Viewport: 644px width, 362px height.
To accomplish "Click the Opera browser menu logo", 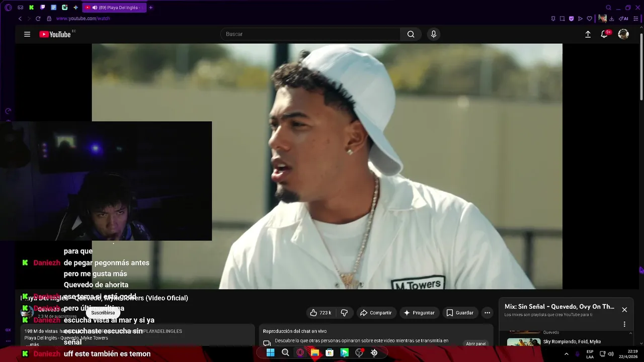I will click(8, 8).
